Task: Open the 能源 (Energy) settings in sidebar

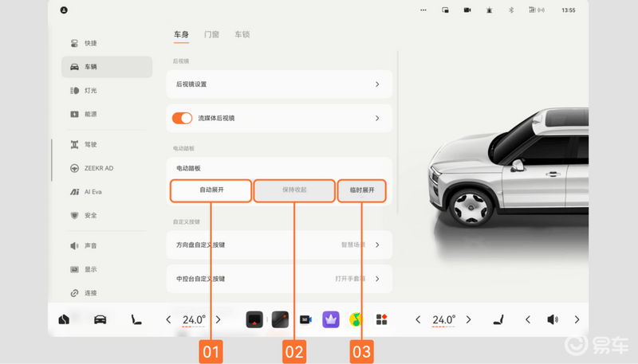Action: 90,115
